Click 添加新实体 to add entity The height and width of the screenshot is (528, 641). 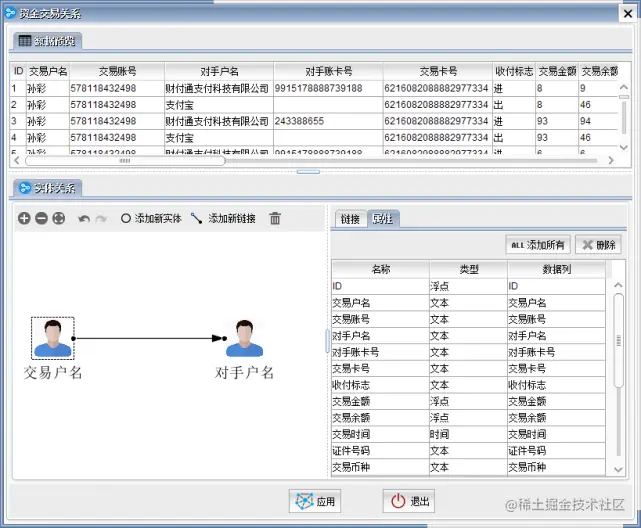click(151, 219)
